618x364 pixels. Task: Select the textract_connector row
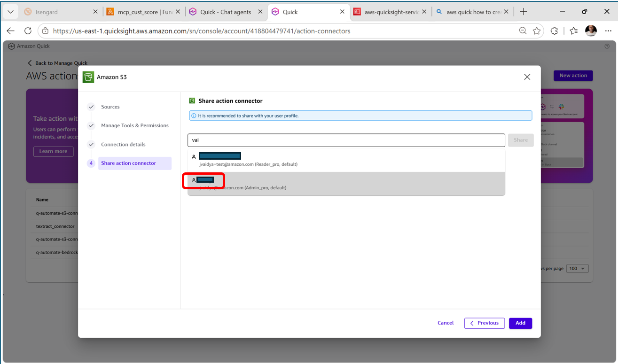(x=55, y=226)
